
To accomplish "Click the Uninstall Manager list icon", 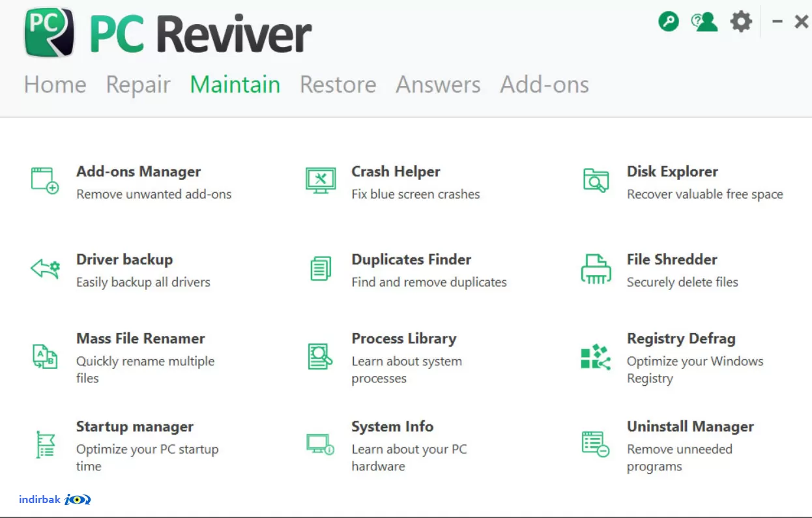I will coord(596,444).
